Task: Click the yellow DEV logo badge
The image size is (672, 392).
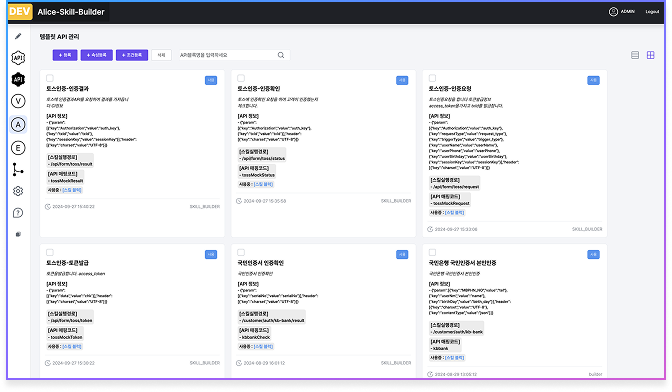Action: coord(20,11)
